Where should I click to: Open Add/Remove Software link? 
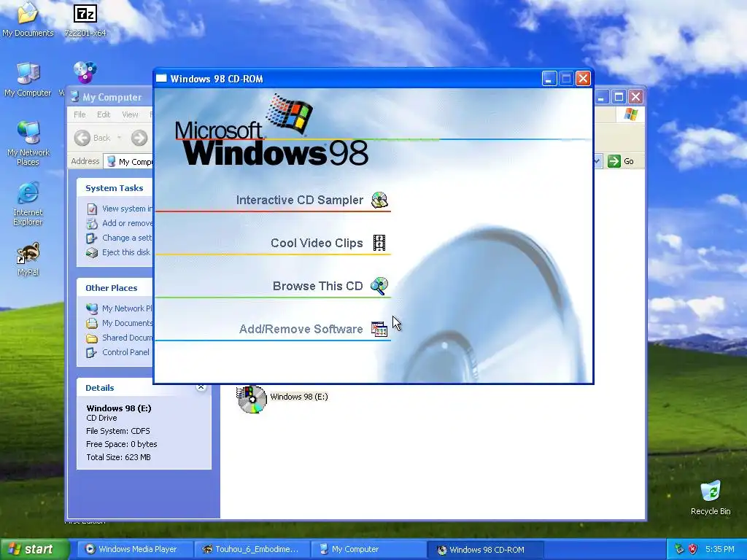click(x=301, y=329)
